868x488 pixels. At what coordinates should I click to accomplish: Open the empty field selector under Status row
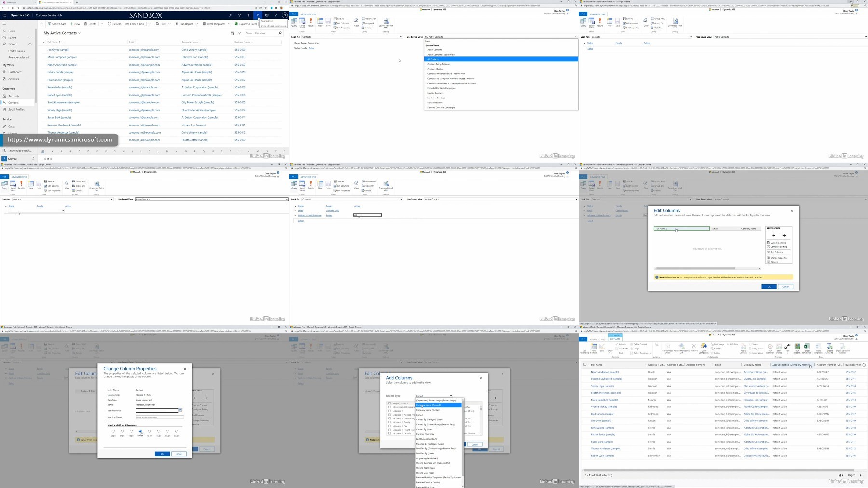tap(36, 211)
